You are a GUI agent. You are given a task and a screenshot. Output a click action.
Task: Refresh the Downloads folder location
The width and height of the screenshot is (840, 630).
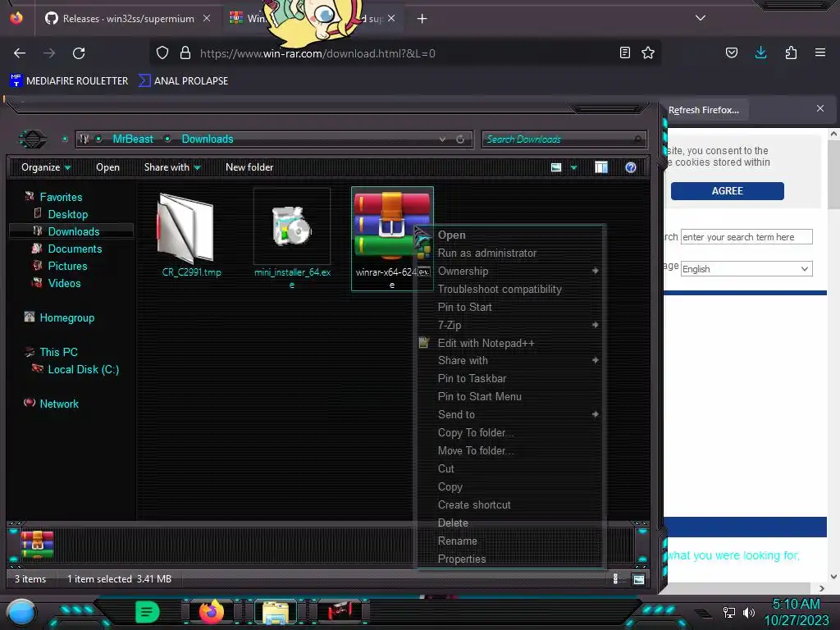pyautogui.click(x=460, y=139)
